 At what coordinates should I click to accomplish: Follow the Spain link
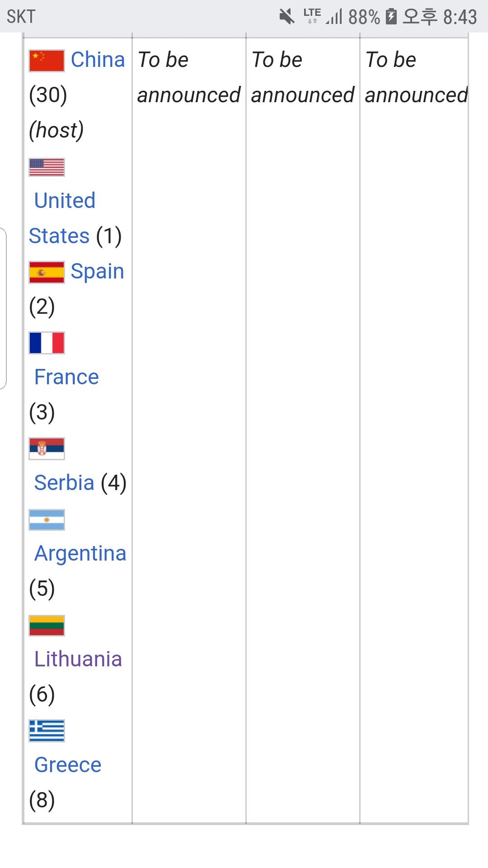pyautogui.click(x=97, y=271)
